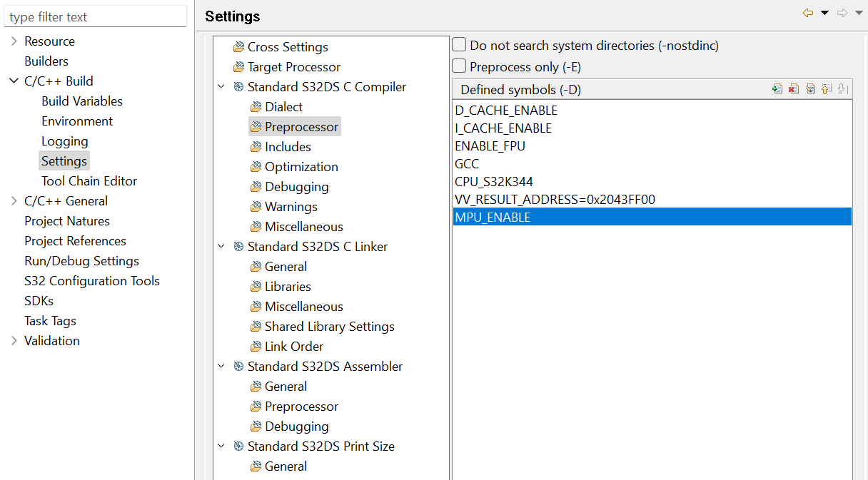
Task: Open the forward history dropdown arrow
Action: coord(859,13)
